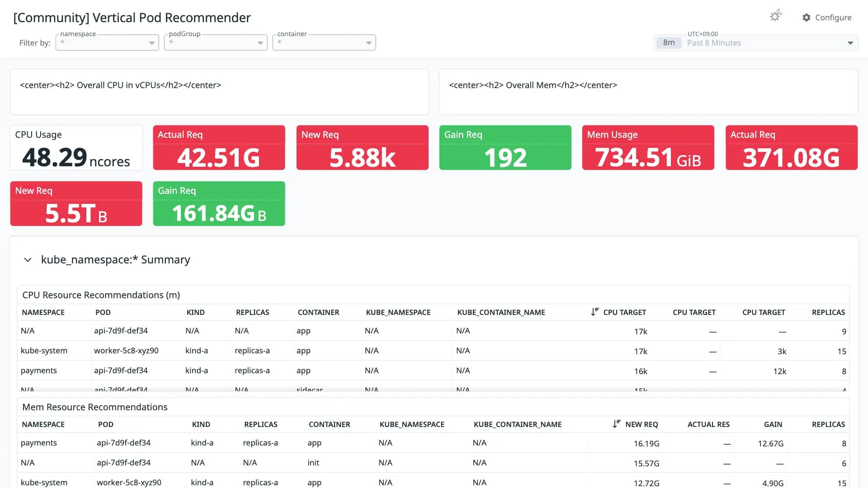868x488 pixels.
Task: Click the 16k CPU target value
Action: point(641,371)
